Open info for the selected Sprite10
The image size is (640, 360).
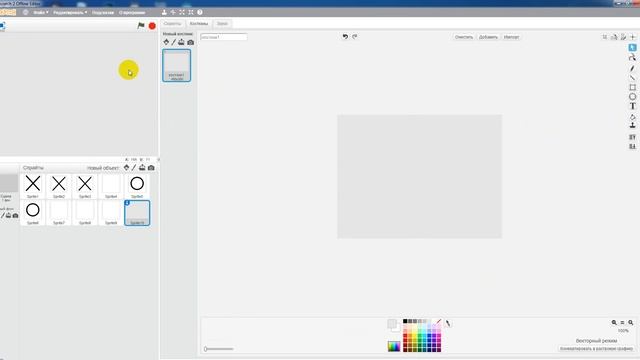(127, 203)
